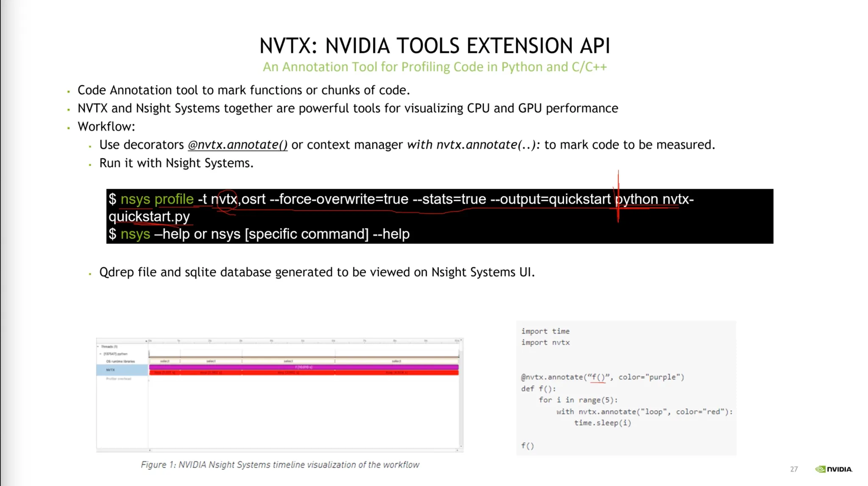Click the Figure 1 caption text
The image size is (868, 486).
pos(280,465)
